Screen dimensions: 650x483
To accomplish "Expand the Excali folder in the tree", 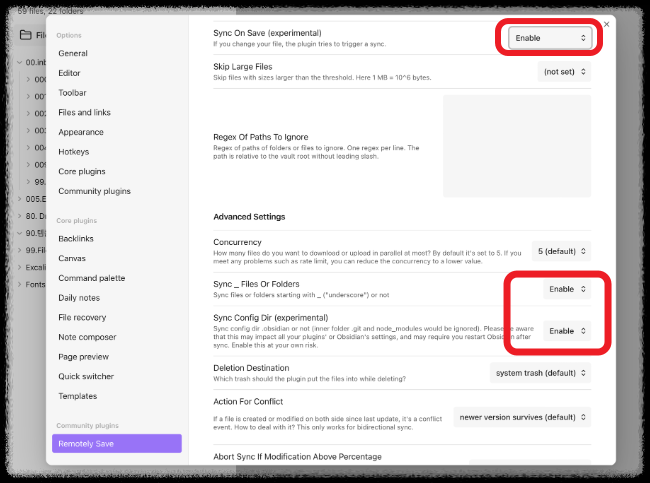I will (x=19, y=267).
